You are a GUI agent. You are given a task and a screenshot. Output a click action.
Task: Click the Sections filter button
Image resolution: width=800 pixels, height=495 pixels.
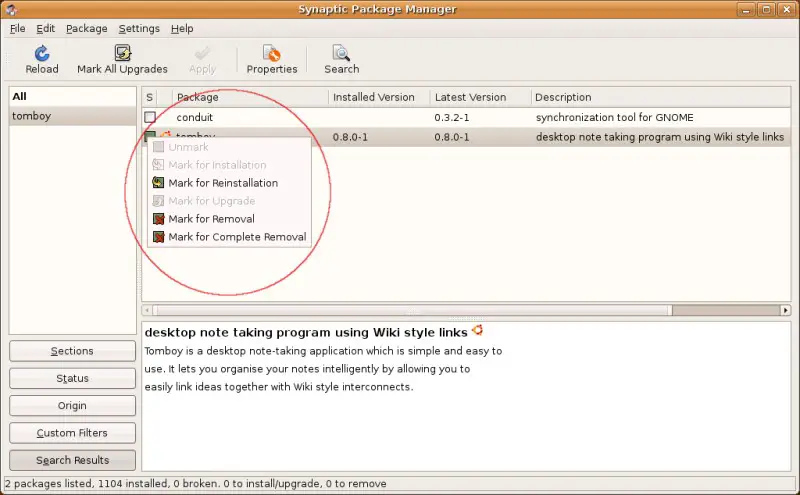click(72, 351)
